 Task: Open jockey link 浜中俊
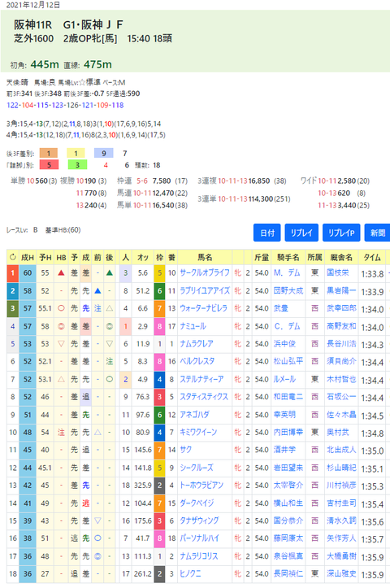click(284, 343)
